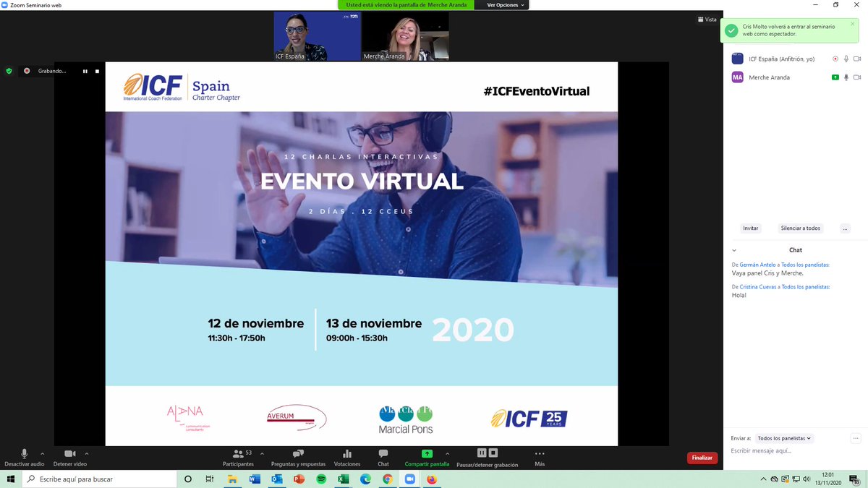868x488 pixels.
Task: Select the MA avatar of Merche Aranda
Action: click(737, 77)
